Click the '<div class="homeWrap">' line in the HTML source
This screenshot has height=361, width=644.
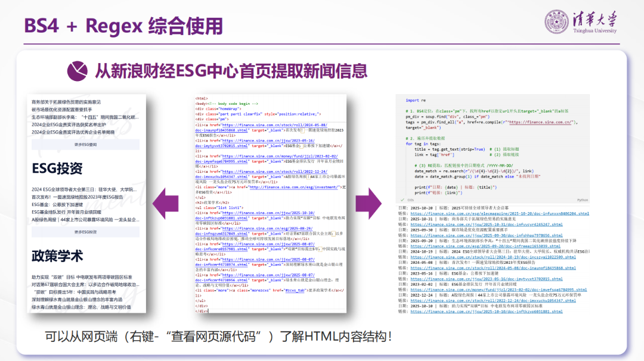point(218,109)
